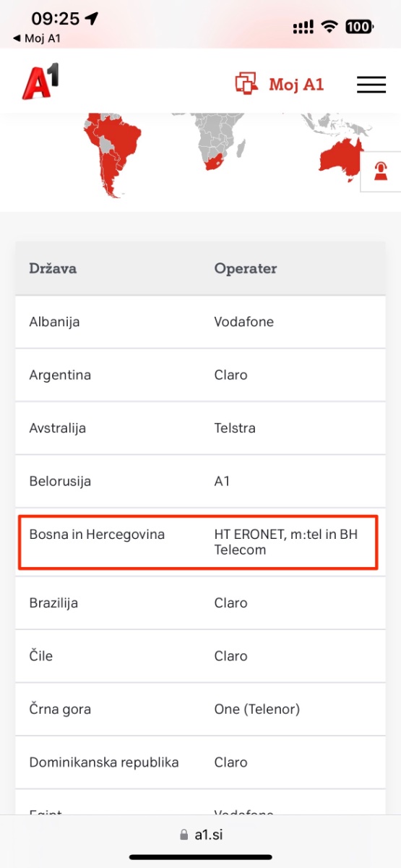Select Australia on the world map
Viewport: 401px width, 868px height.
click(341, 161)
